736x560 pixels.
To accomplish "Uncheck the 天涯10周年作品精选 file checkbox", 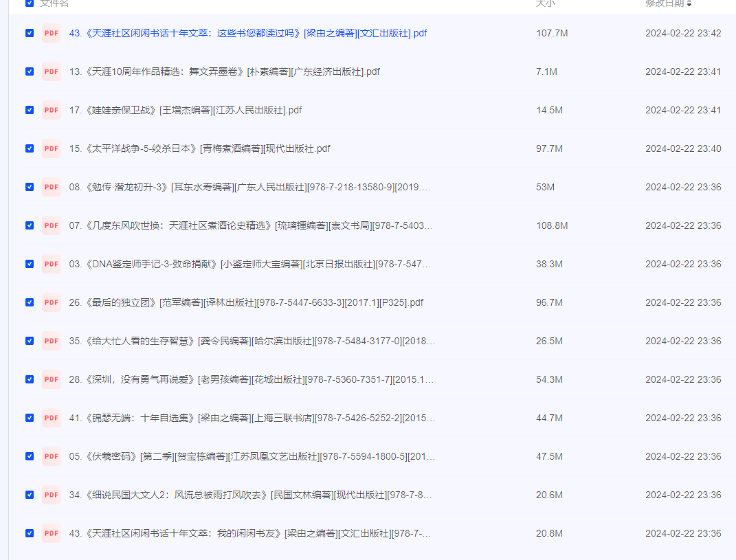I will pyautogui.click(x=30, y=71).
